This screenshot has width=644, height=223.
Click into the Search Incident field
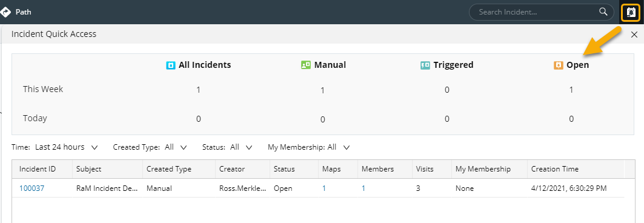coord(534,12)
